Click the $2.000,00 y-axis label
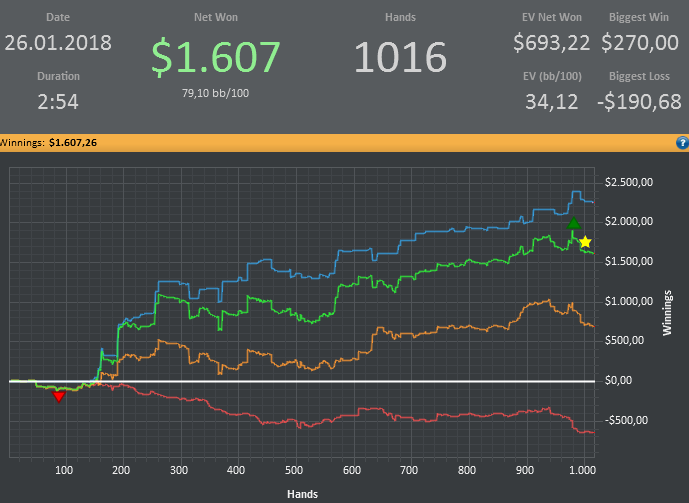Viewport: 689px width, 503px height. [629, 221]
